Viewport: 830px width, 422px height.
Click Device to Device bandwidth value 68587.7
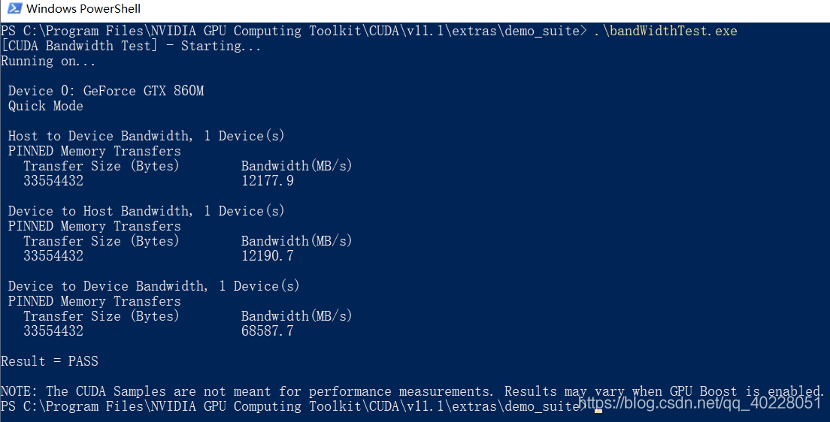click(267, 331)
